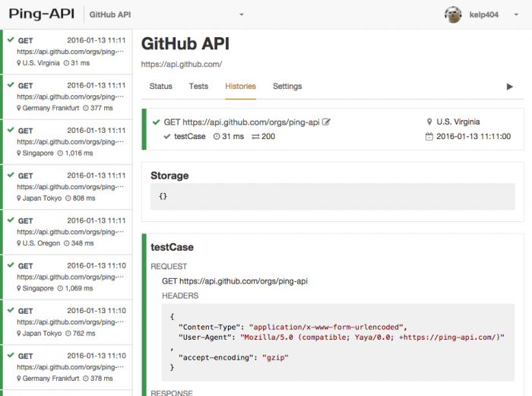
Task: Open history entry Singapore 1,069 ms
Action: click(68, 277)
